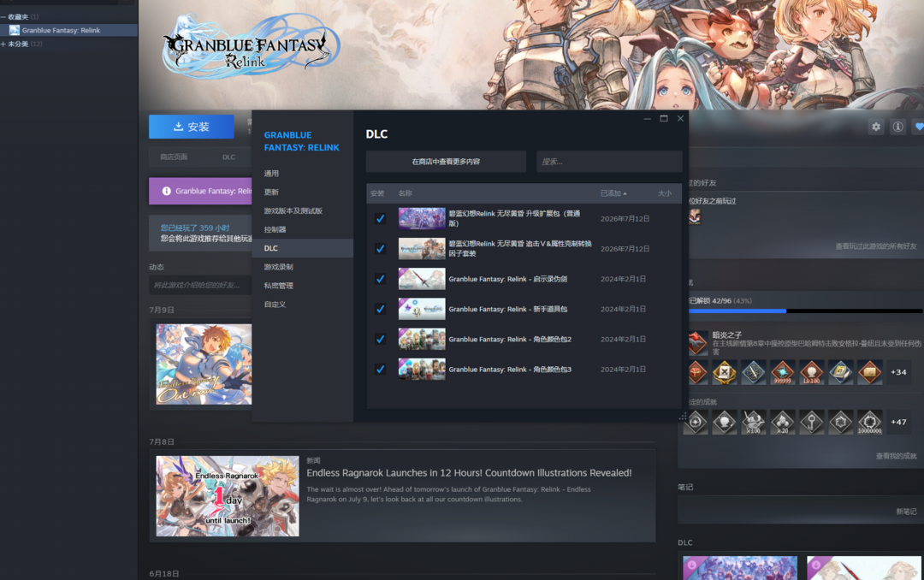Click the favorite heart icon
The width and height of the screenshot is (924, 580).
tap(918, 127)
